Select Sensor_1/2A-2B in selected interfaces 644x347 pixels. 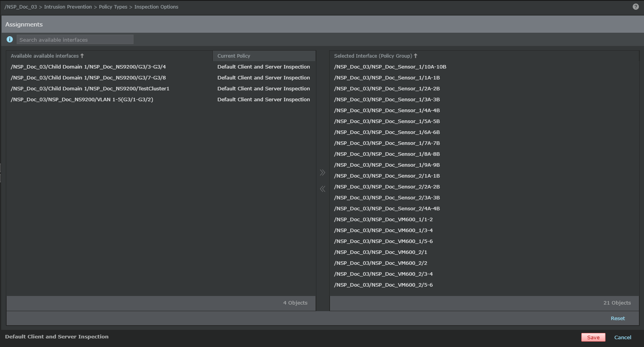click(484, 88)
